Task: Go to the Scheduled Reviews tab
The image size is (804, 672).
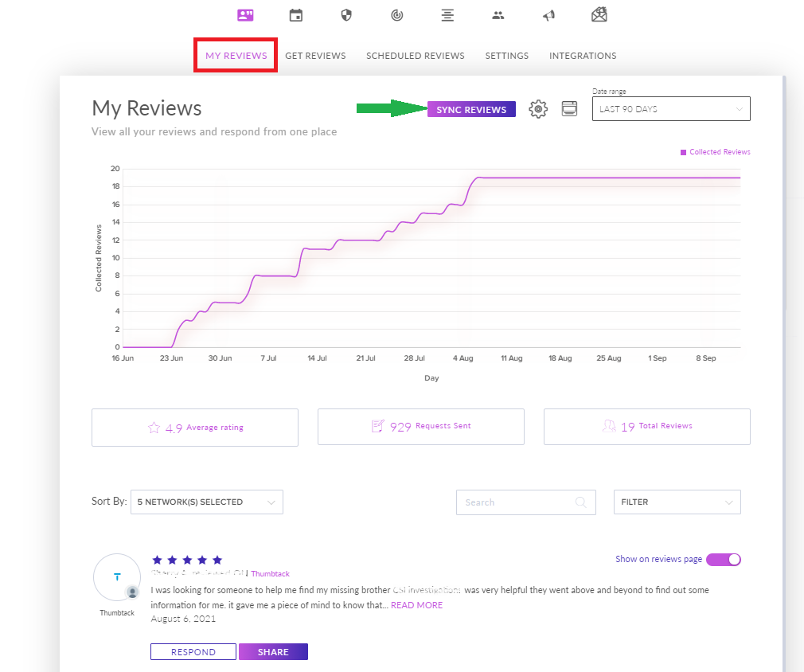Action: [415, 56]
